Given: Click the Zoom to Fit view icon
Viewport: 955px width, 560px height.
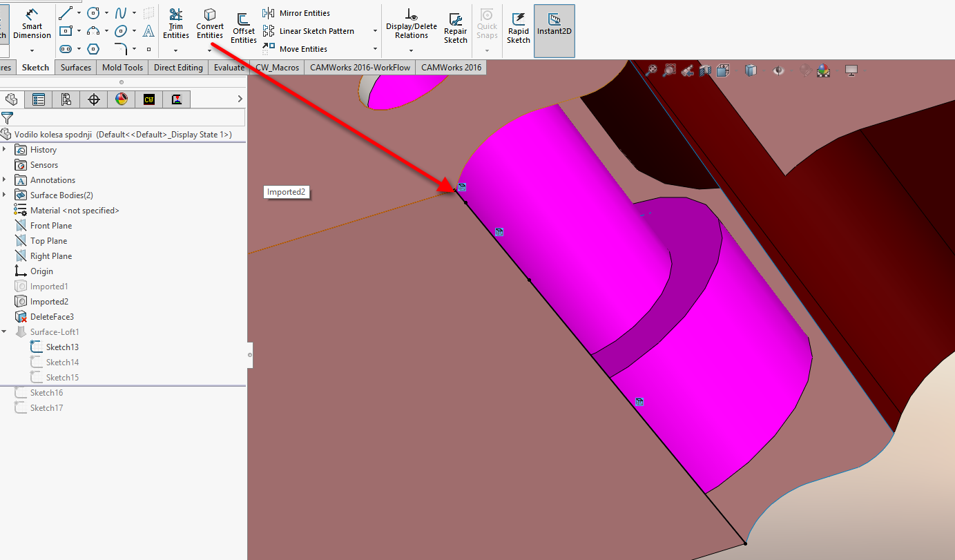Looking at the screenshot, I should pos(651,70).
